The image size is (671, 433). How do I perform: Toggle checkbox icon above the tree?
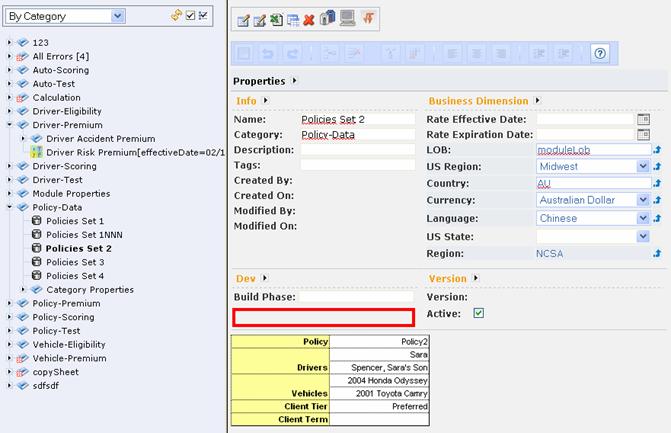[x=190, y=16]
